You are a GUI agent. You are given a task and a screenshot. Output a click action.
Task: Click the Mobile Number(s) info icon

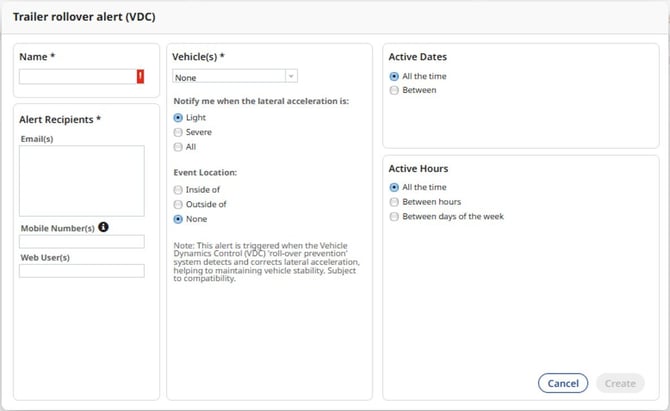(103, 228)
